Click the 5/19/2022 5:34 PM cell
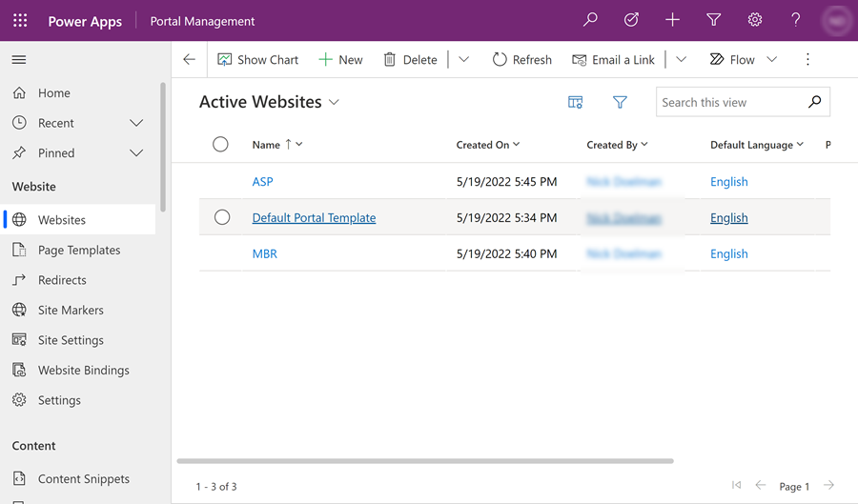This screenshot has height=504, width=858. pyautogui.click(x=507, y=217)
